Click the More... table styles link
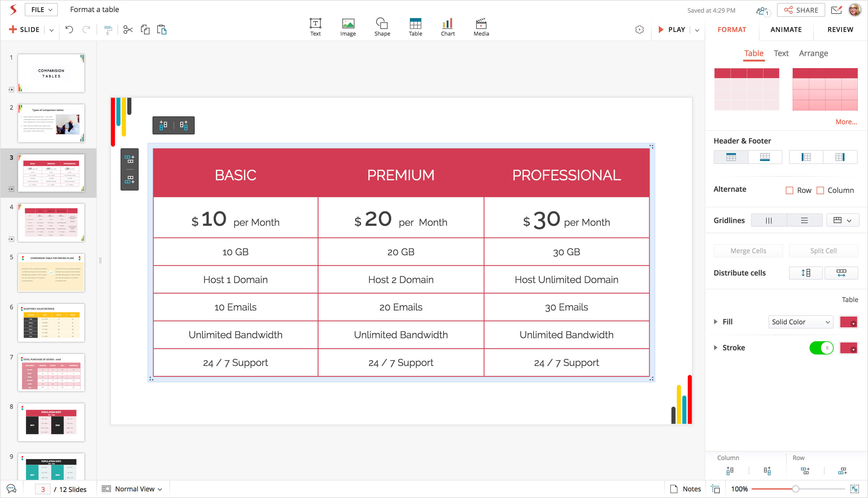 click(846, 122)
